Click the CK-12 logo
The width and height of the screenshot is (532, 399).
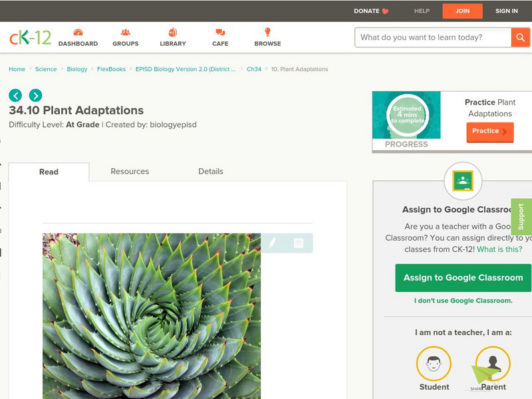(30, 37)
